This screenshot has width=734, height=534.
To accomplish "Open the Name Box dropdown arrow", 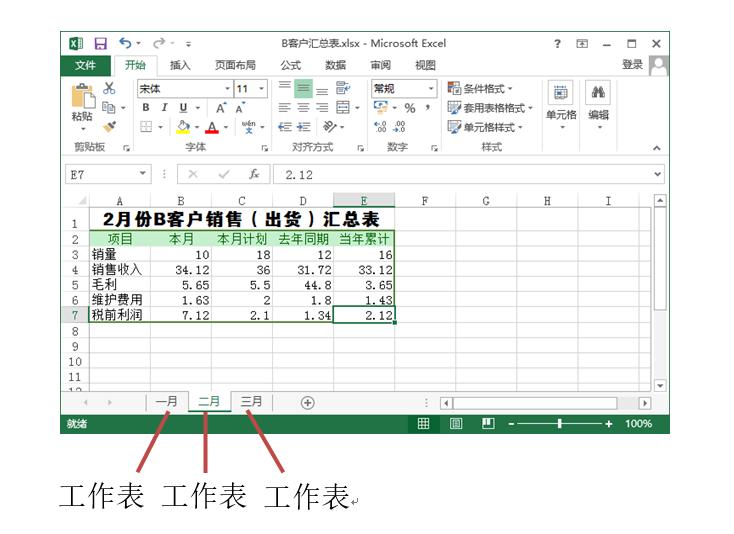I will (143, 174).
